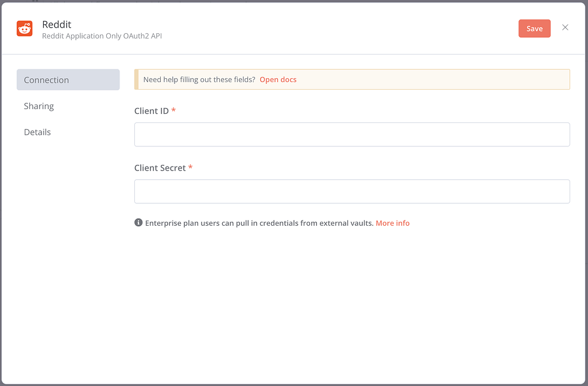Switch to the Sharing section

click(x=38, y=106)
